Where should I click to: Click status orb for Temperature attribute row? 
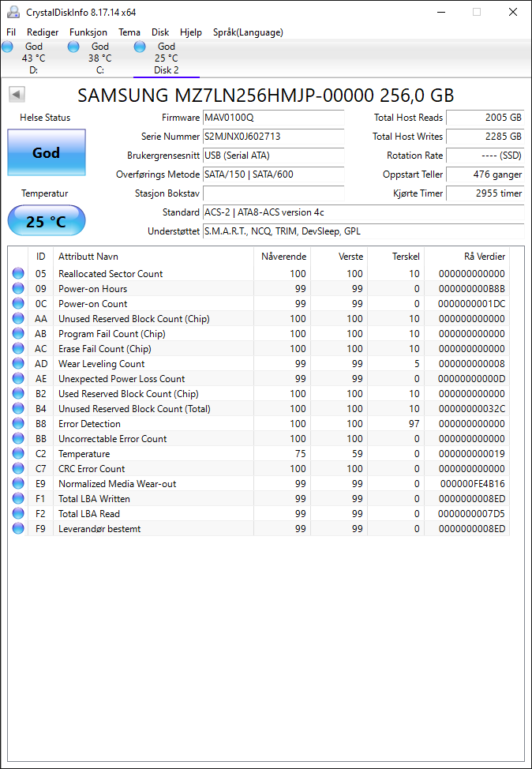coord(18,454)
